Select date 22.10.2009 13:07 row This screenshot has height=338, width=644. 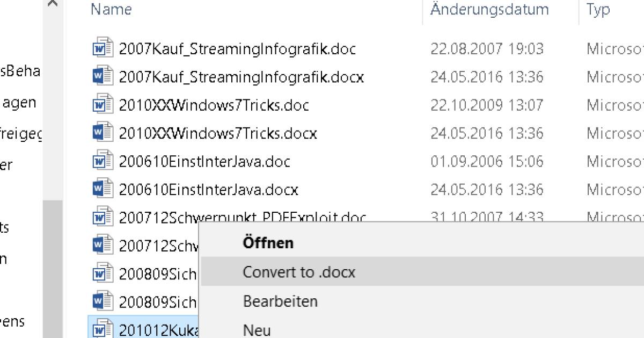(487, 105)
